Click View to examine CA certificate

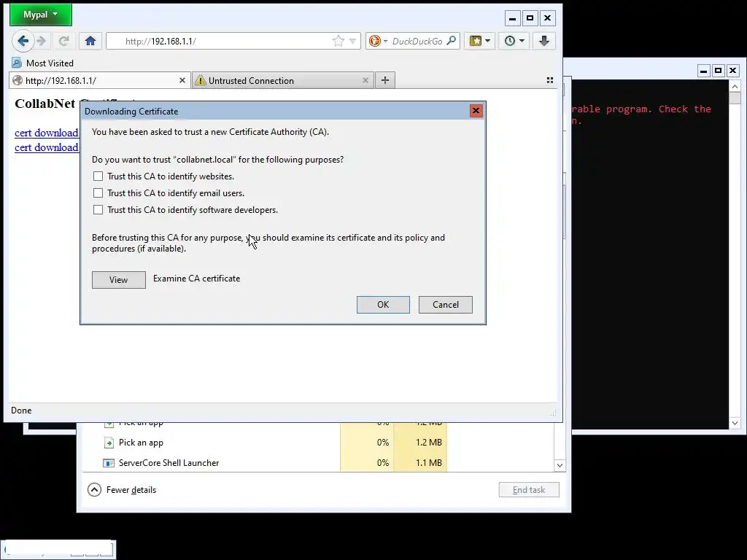pos(119,280)
